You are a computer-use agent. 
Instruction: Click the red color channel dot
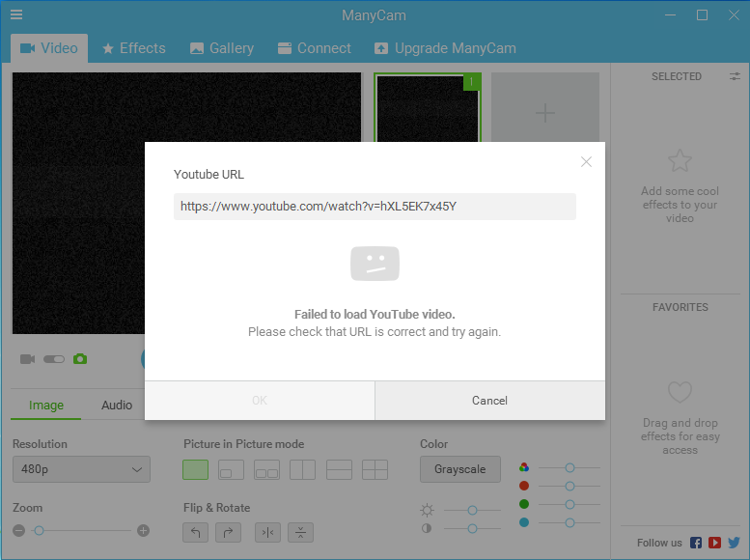point(524,486)
